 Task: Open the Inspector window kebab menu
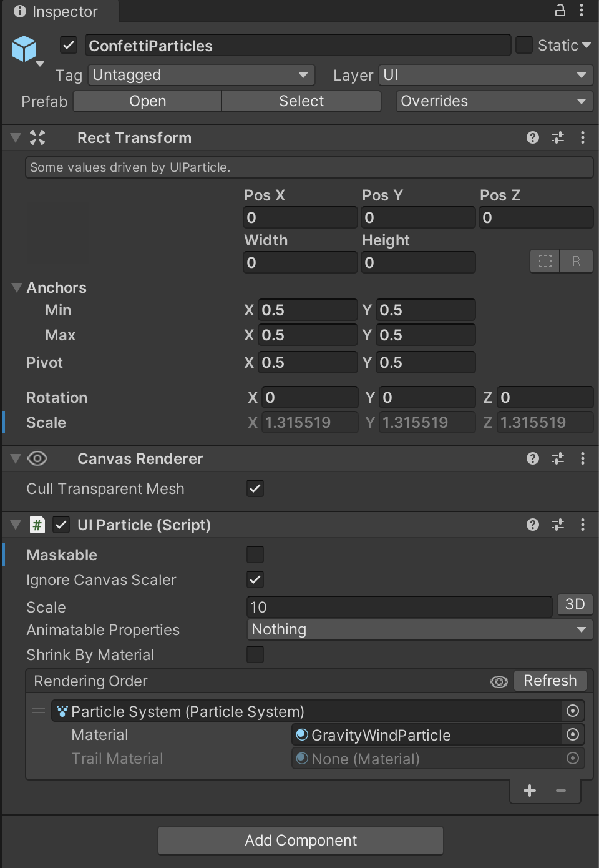pos(583,11)
